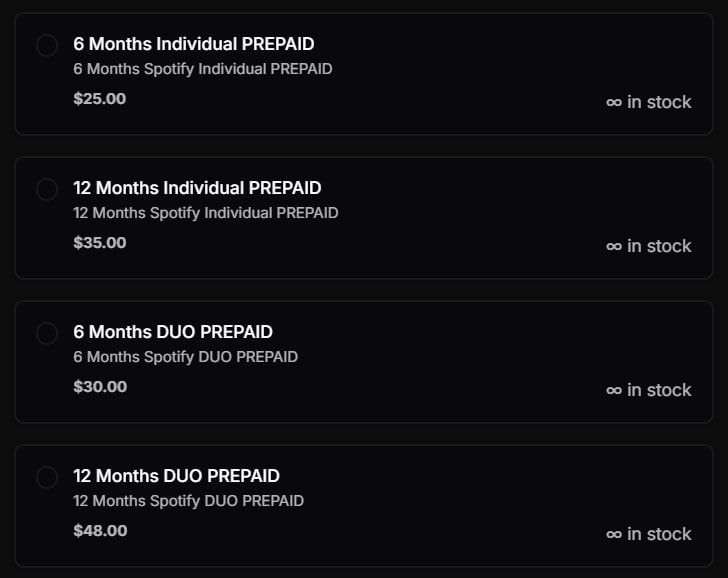Viewport: 728px width, 578px height.
Task: Select the 12 Months Individual PREPAID radio button
Action: (x=47, y=189)
